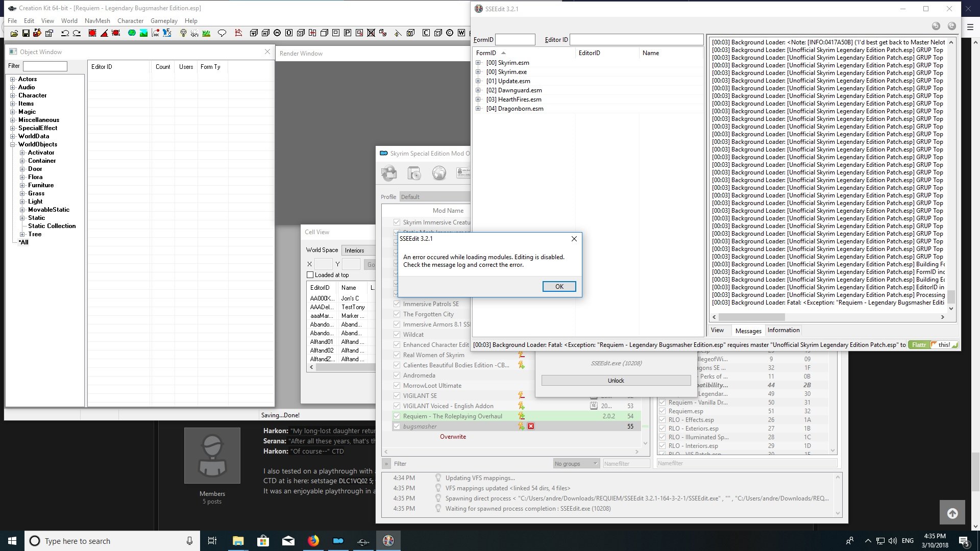This screenshot has width=980, height=551.
Task: Uncheck the Andromeda mod
Action: (x=397, y=375)
